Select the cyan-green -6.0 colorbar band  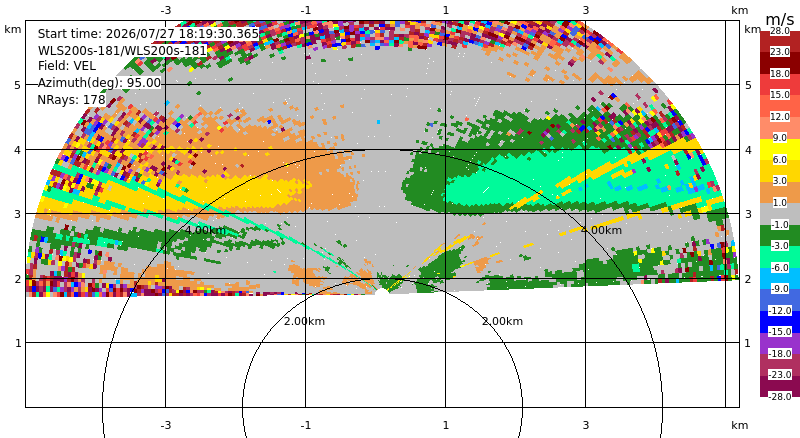pyautogui.click(x=780, y=256)
